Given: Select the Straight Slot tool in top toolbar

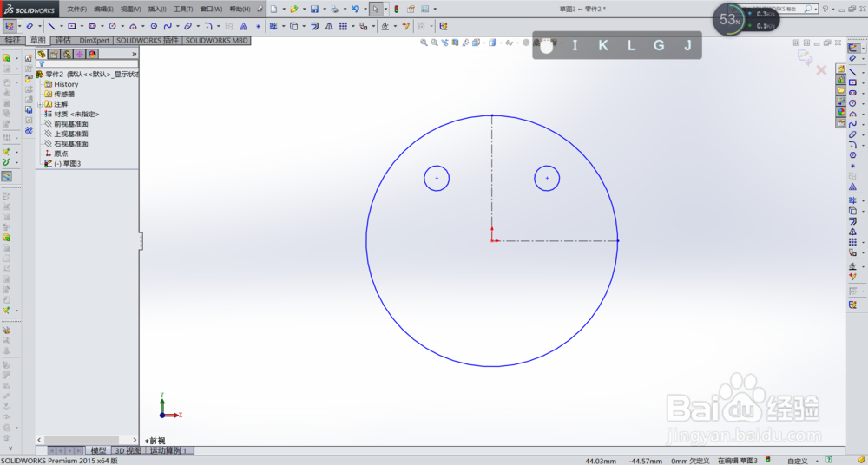Looking at the screenshot, I should point(92,26).
